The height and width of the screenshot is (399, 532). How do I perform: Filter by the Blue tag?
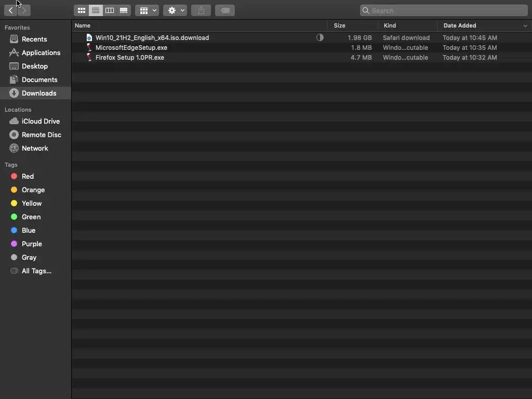[x=36, y=230]
